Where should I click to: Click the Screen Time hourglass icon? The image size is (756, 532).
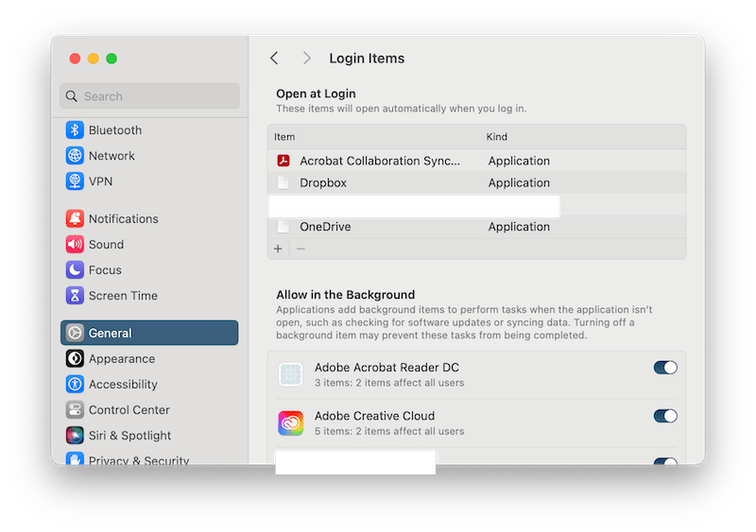(75, 295)
